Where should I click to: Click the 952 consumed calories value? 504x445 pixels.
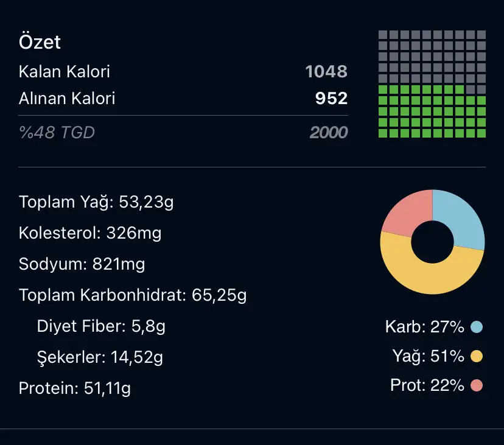331,99
